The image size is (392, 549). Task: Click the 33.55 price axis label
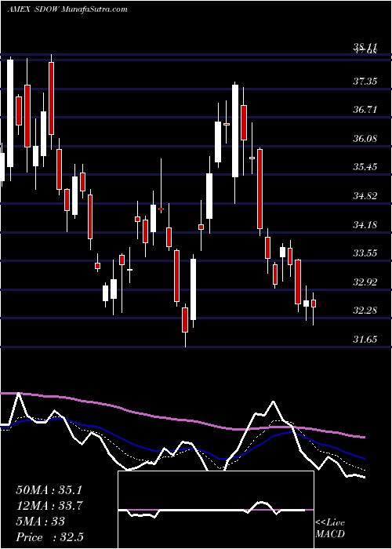click(x=365, y=253)
